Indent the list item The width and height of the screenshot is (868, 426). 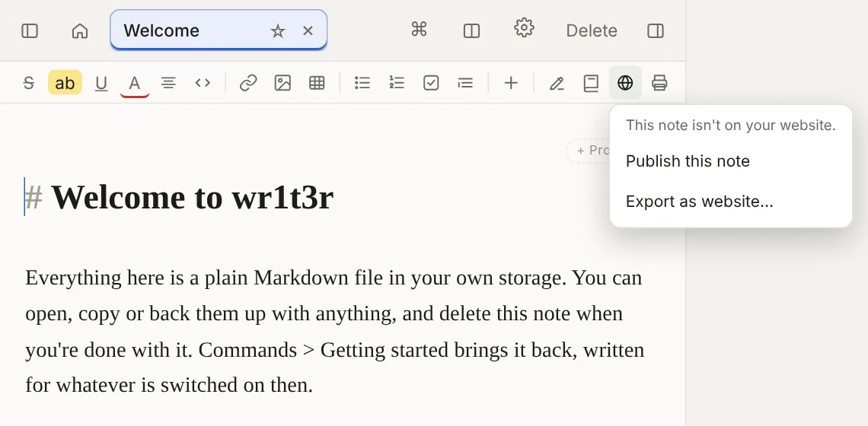pos(465,83)
